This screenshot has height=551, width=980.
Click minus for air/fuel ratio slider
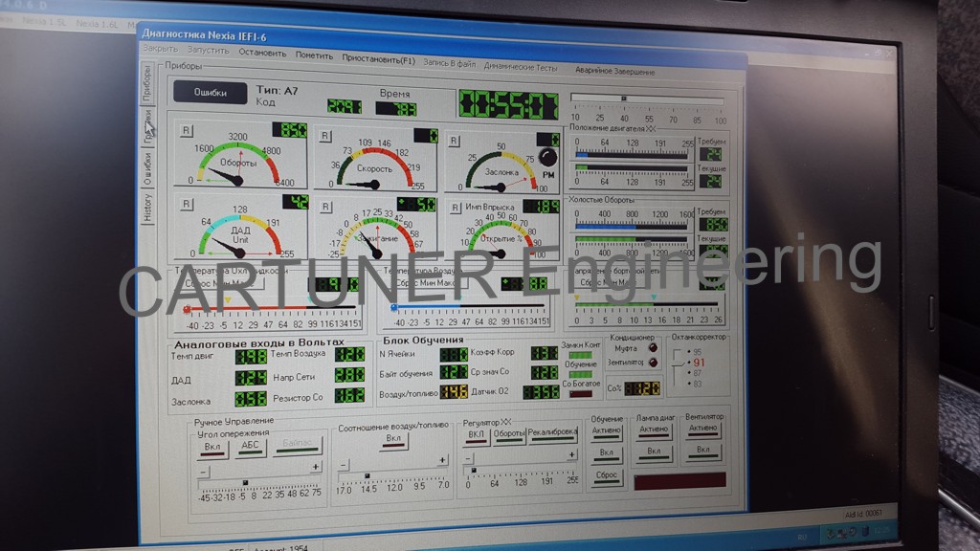click(344, 466)
